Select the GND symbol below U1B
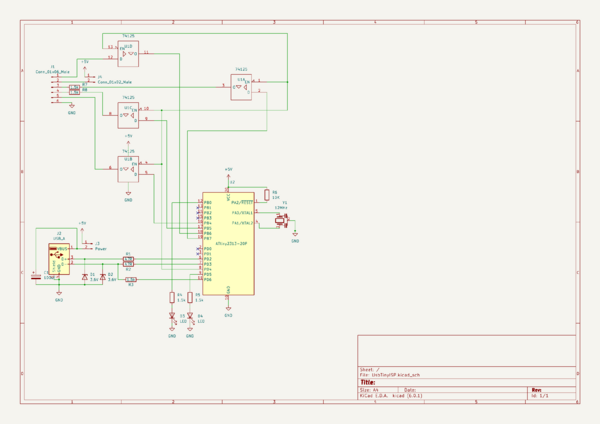The height and width of the screenshot is (424, 600). 128,195
